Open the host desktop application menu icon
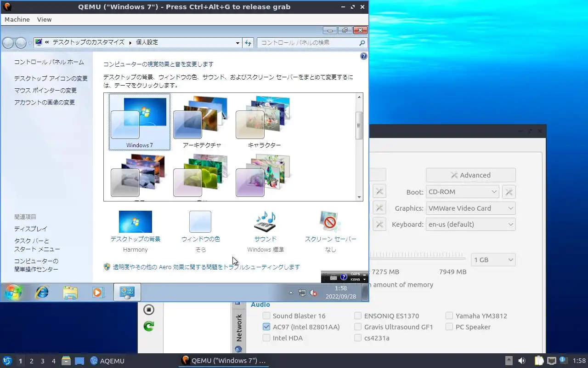 (x=7, y=361)
